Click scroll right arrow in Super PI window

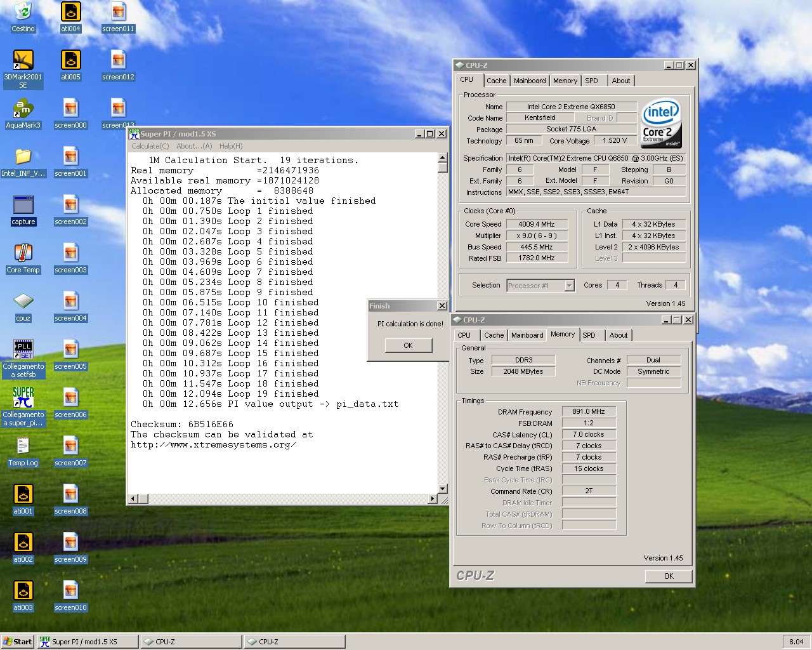433,499
